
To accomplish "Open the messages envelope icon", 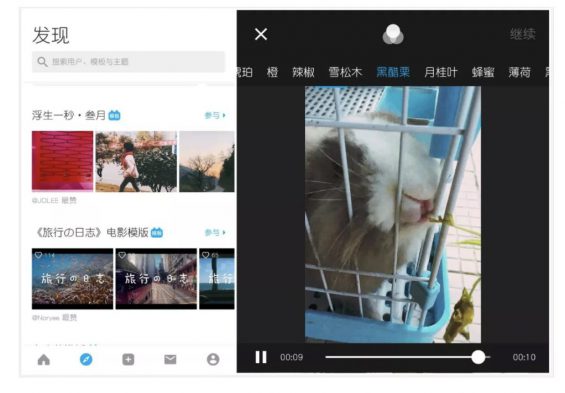I will tap(170, 359).
